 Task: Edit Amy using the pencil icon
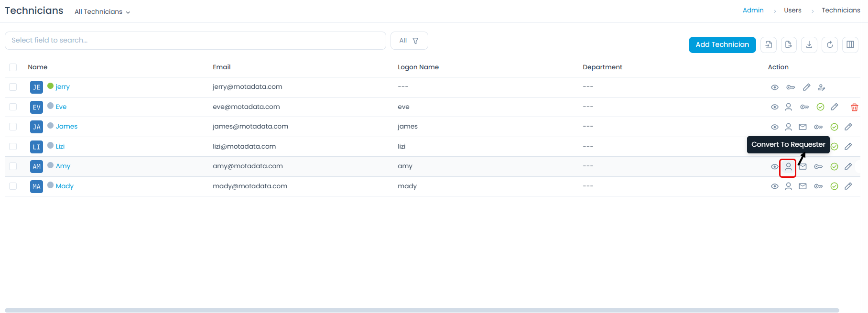[848, 167]
